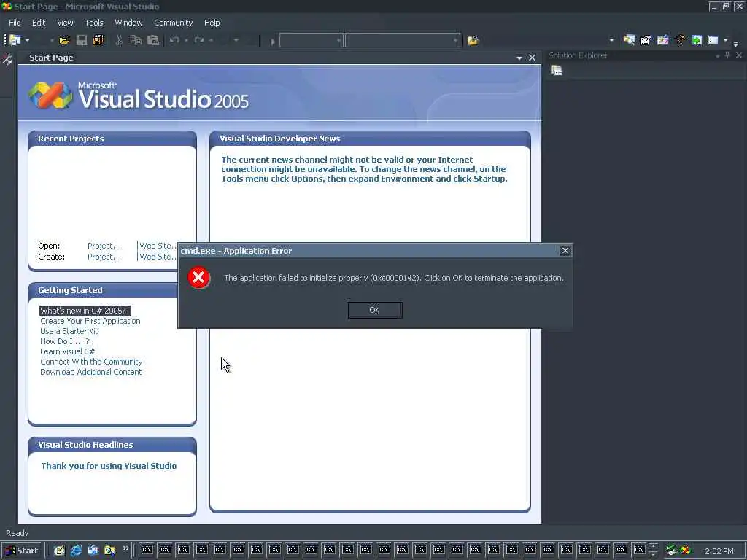
Task: Click the Redo arrow icon
Action: point(199,41)
